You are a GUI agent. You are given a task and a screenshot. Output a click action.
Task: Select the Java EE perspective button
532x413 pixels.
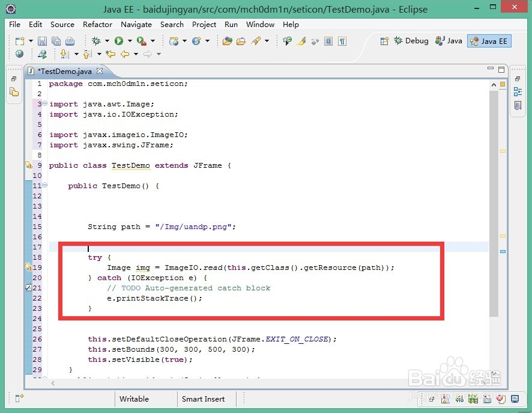489,41
